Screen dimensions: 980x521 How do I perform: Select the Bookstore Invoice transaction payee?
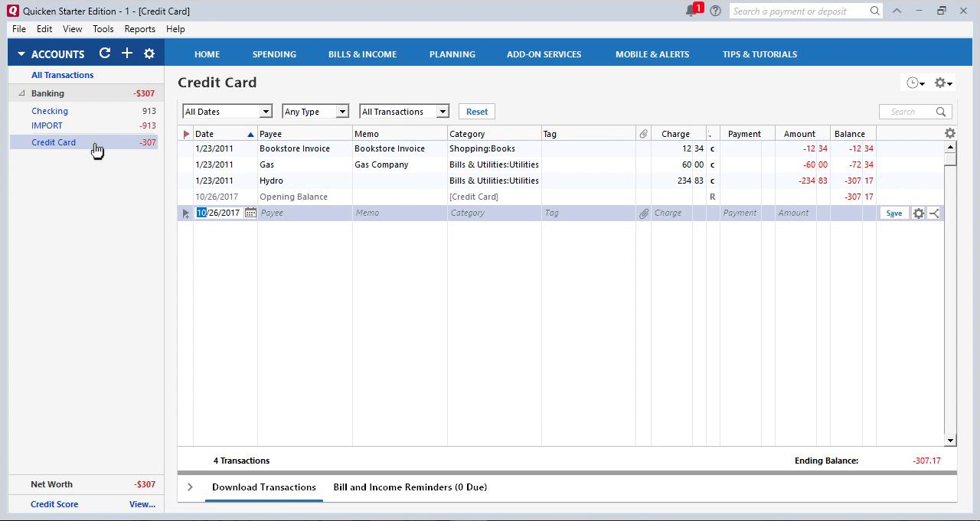[x=295, y=148]
